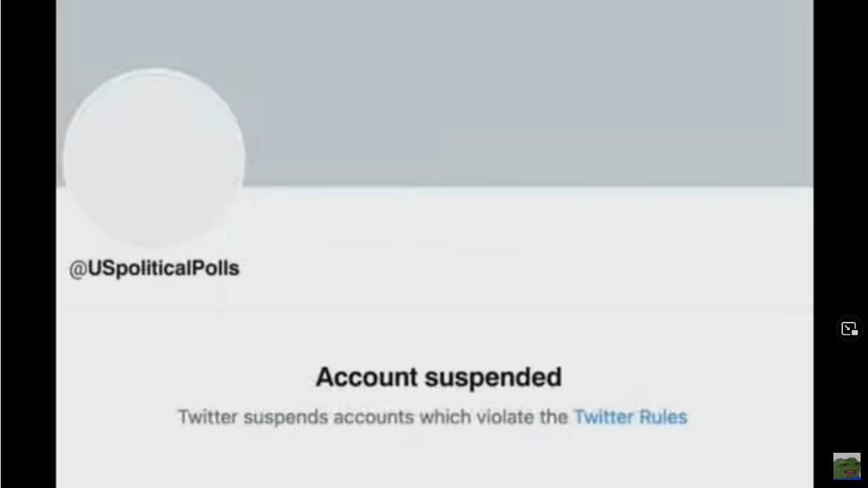Screen dimensions: 868x488
Task: Click the text 'suspends accounts which violate the'
Action: (406, 417)
